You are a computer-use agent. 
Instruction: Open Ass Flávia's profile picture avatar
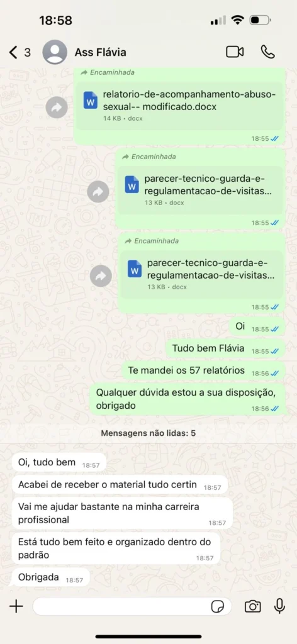click(55, 52)
